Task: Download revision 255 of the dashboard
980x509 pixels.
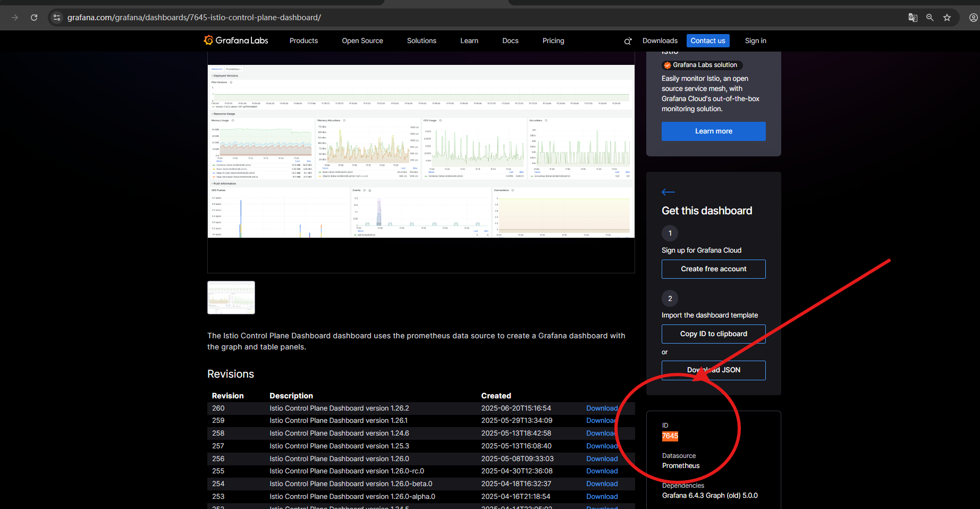Action: click(x=602, y=471)
